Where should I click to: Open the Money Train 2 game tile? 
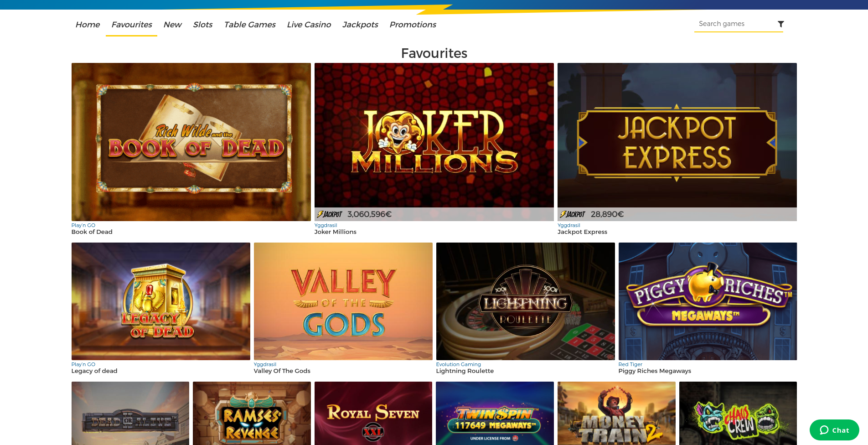point(616,413)
